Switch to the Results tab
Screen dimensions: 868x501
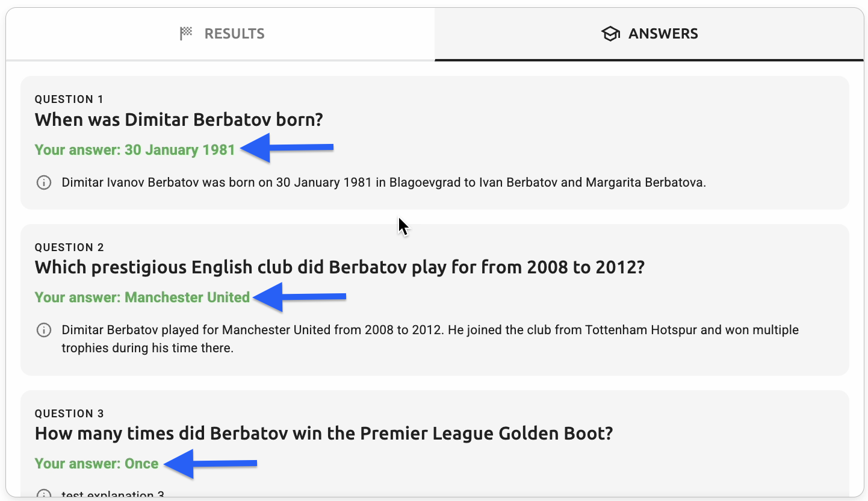(x=222, y=34)
